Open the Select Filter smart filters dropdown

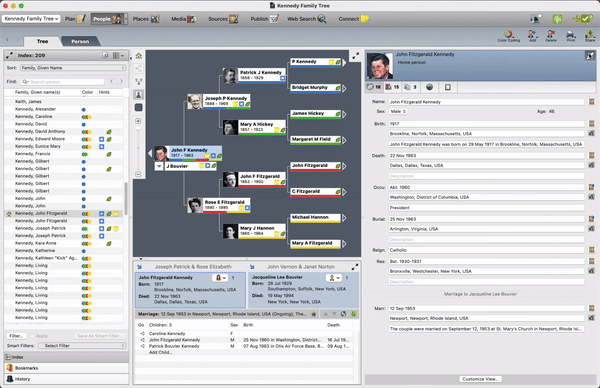[82, 346]
